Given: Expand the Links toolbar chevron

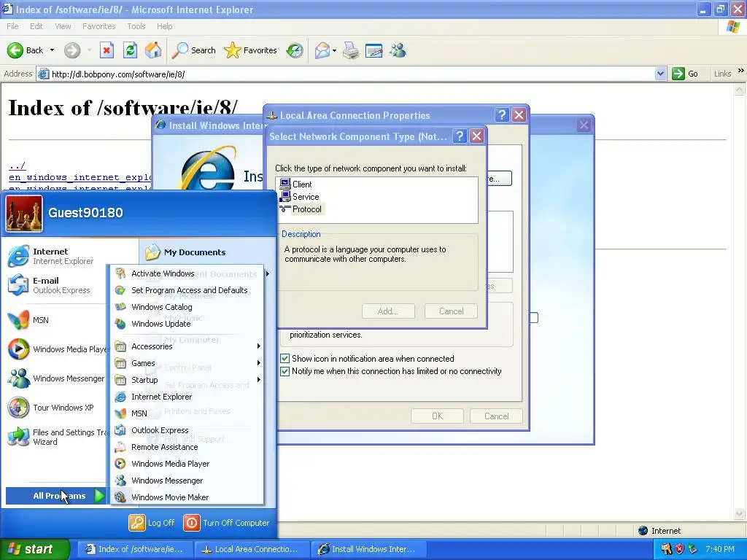Looking at the screenshot, I should tap(741, 71).
